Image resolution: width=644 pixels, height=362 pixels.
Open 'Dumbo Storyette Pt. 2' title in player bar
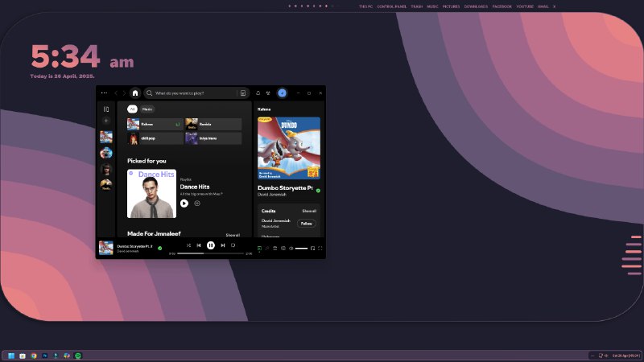click(x=134, y=246)
